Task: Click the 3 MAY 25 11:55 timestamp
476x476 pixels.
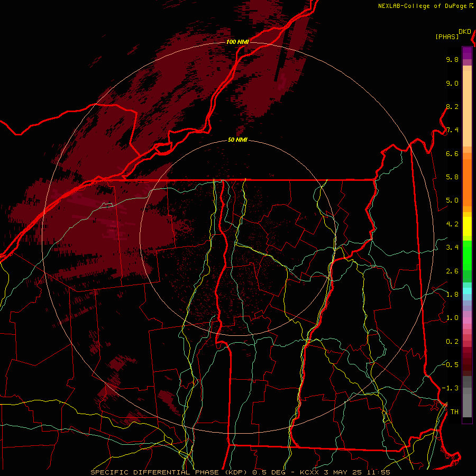Action: click(356, 472)
